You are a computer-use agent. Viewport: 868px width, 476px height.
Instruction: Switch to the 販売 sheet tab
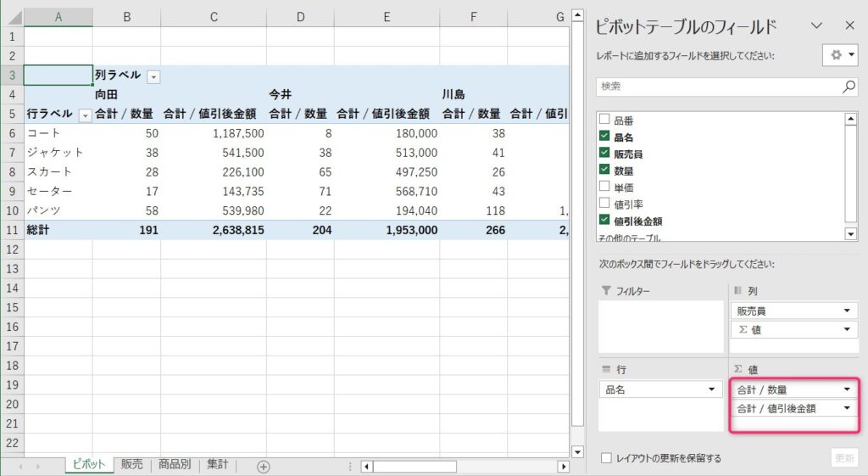pos(131,465)
